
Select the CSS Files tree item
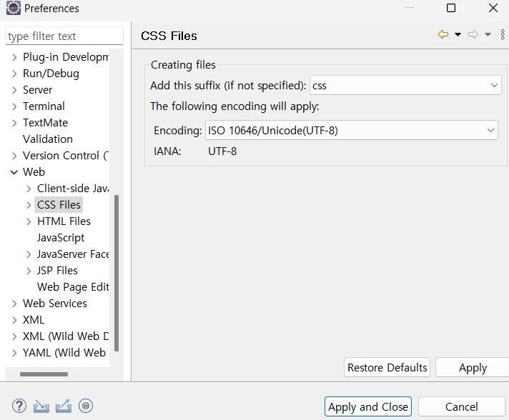[x=59, y=205]
